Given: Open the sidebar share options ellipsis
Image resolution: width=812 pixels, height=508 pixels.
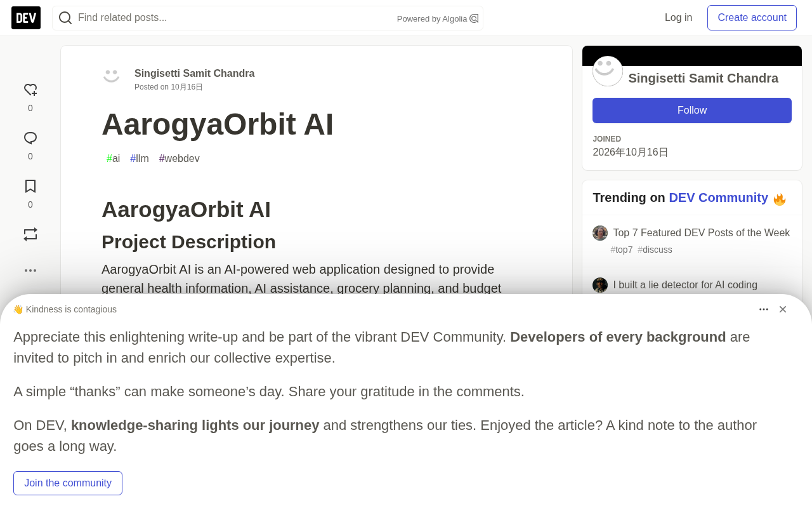Looking at the screenshot, I should pos(30,271).
